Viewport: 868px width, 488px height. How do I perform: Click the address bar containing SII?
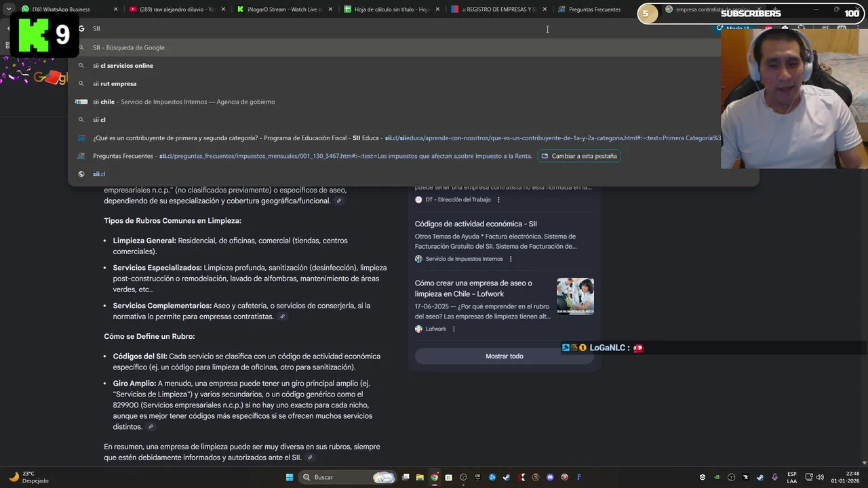(x=393, y=28)
